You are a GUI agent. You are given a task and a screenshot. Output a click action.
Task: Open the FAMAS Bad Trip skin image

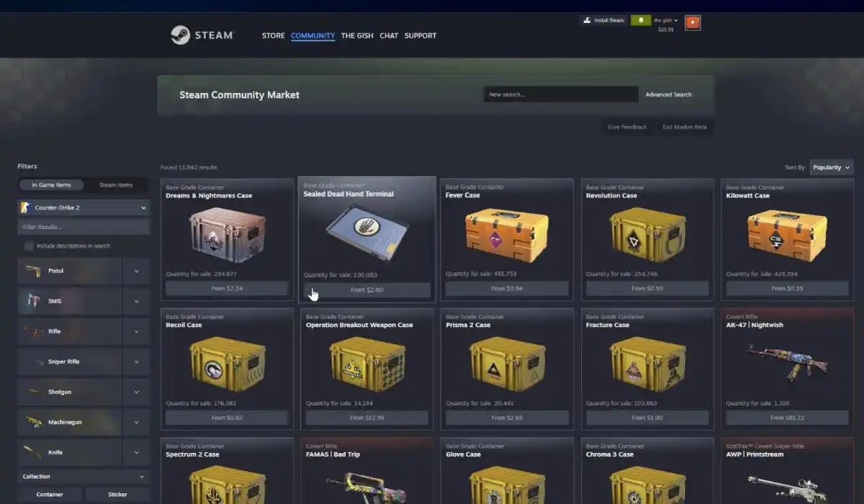(368, 487)
